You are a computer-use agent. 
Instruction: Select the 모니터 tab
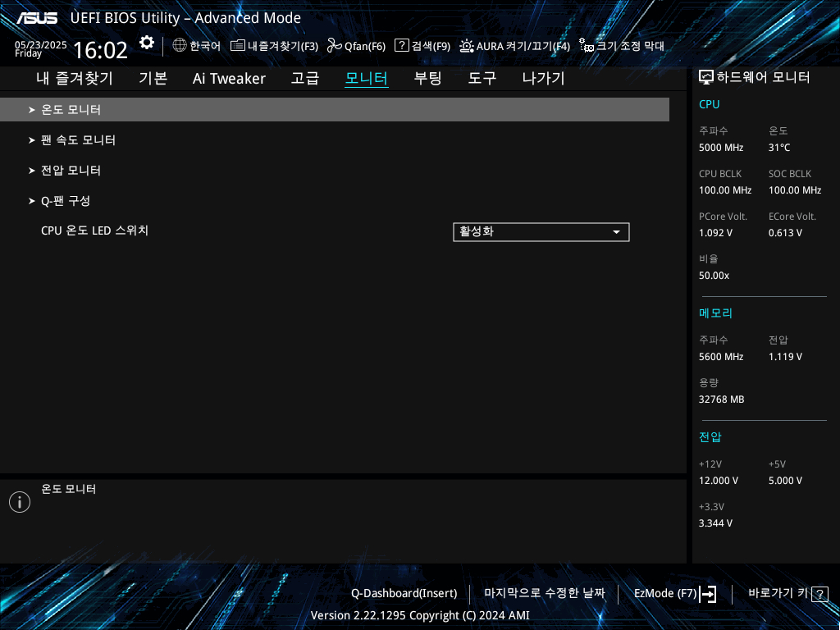pyautogui.click(x=367, y=78)
